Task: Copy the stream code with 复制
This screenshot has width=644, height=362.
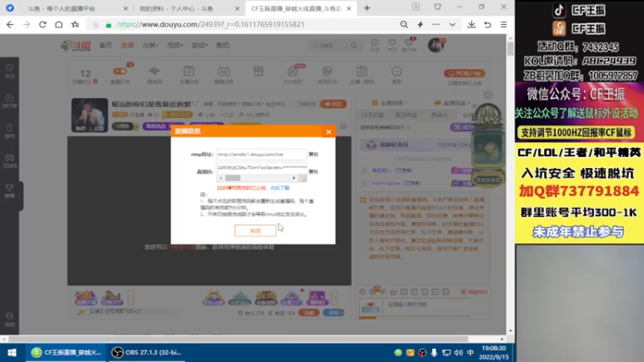Action: tap(313, 171)
